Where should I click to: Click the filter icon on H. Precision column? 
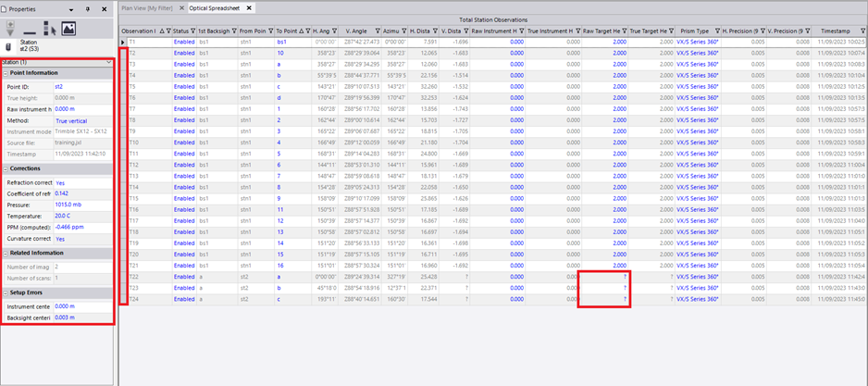tap(762, 31)
